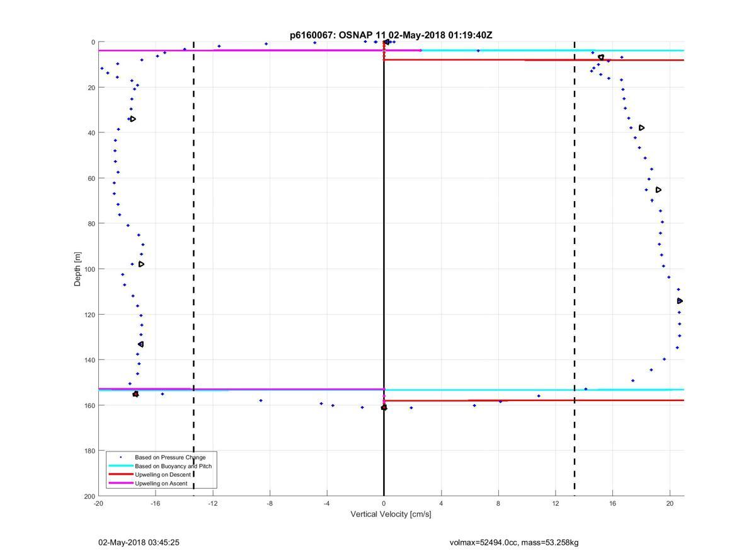Click the marker at the top of the zero-velocity line

pyautogui.click(x=386, y=42)
